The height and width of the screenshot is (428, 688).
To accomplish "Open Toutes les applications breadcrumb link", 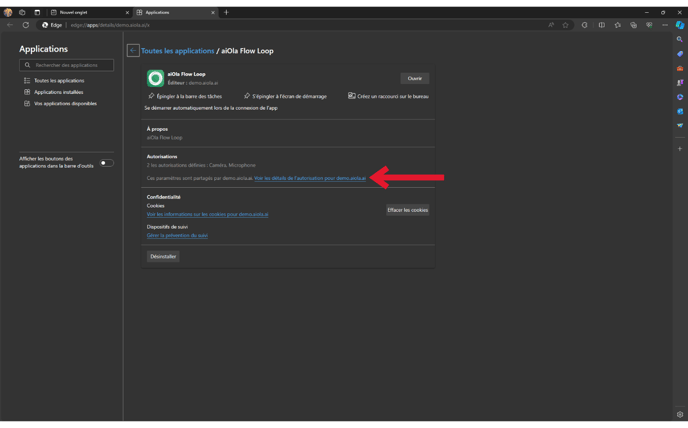I will [x=178, y=51].
